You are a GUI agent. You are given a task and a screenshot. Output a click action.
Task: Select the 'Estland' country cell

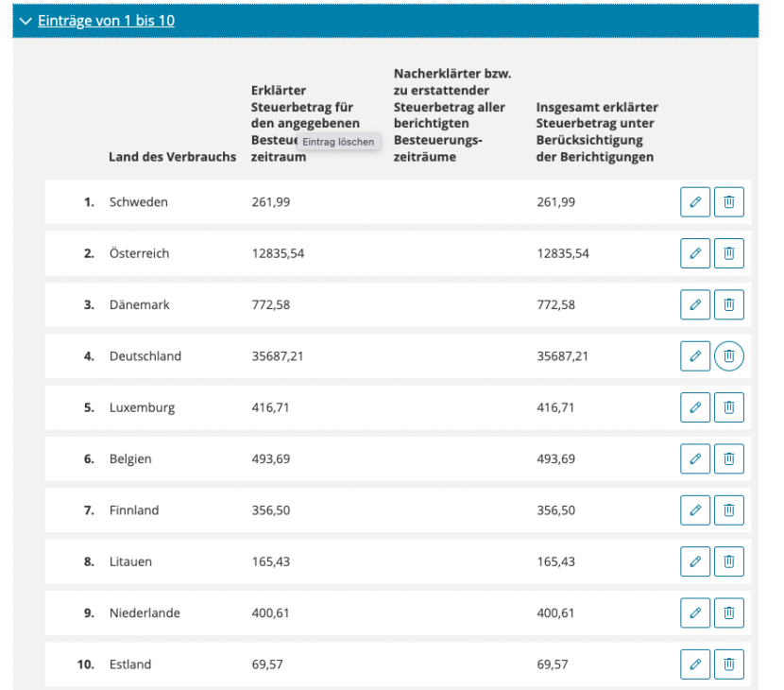coord(130,664)
